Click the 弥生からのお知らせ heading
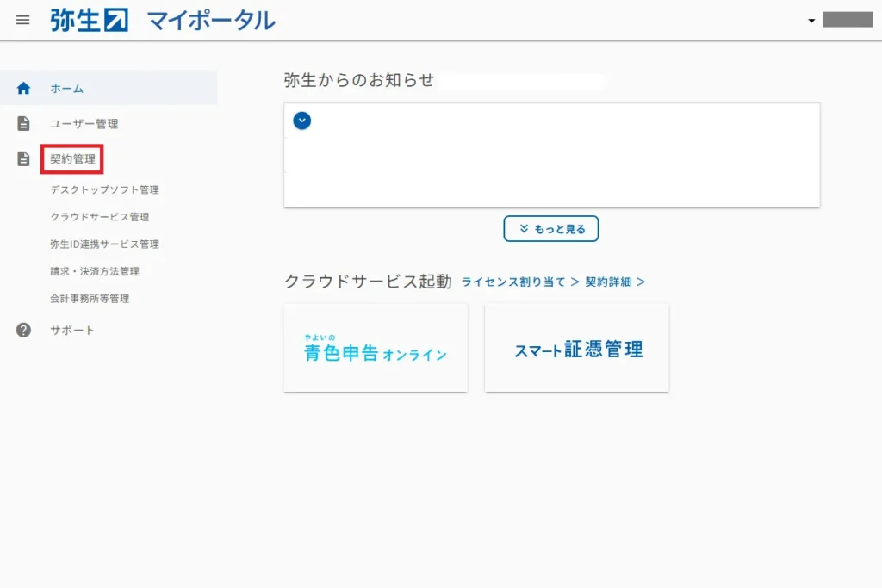Image resolution: width=882 pixels, height=588 pixels. pyautogui.click(x=359, y=80)
